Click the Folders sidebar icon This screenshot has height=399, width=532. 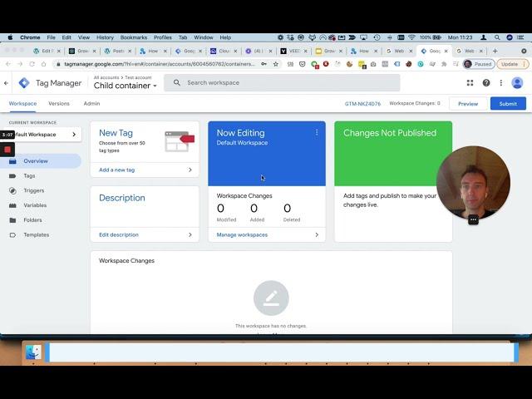(x=12, y=220)
